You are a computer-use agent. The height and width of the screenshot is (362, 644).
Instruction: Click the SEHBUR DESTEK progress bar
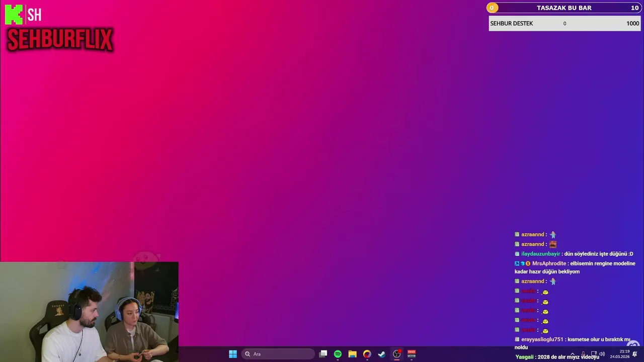click(x=565, y=24)
